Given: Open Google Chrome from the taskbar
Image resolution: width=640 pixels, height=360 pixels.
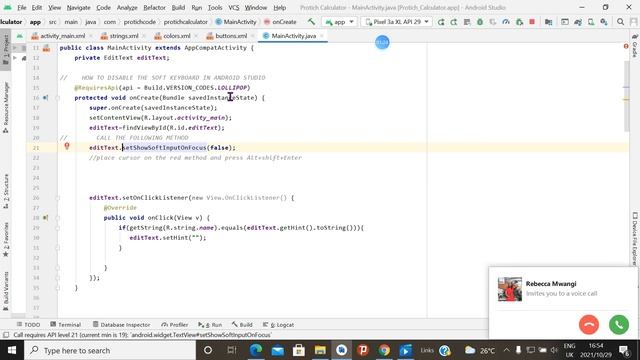Looking at the screenshot, I should pyautogui.click(x=384, y=350).
